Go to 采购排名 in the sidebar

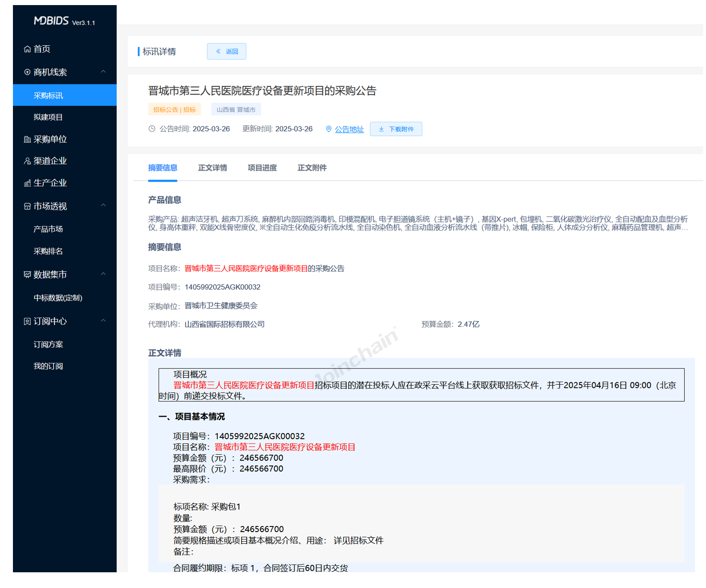(x=48, y=251)
